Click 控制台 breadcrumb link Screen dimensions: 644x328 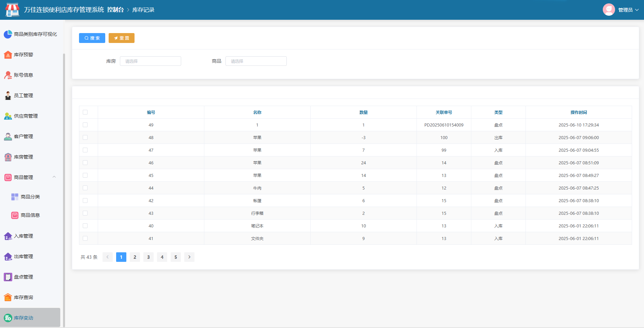click(x=115, y=10)
